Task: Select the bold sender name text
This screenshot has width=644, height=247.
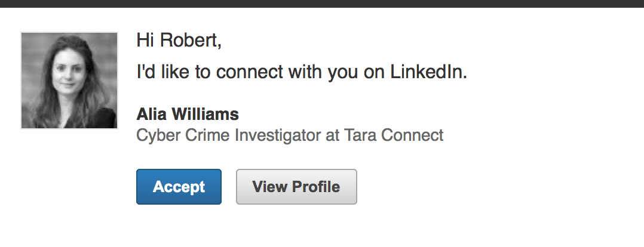Action: coord(188,114)
